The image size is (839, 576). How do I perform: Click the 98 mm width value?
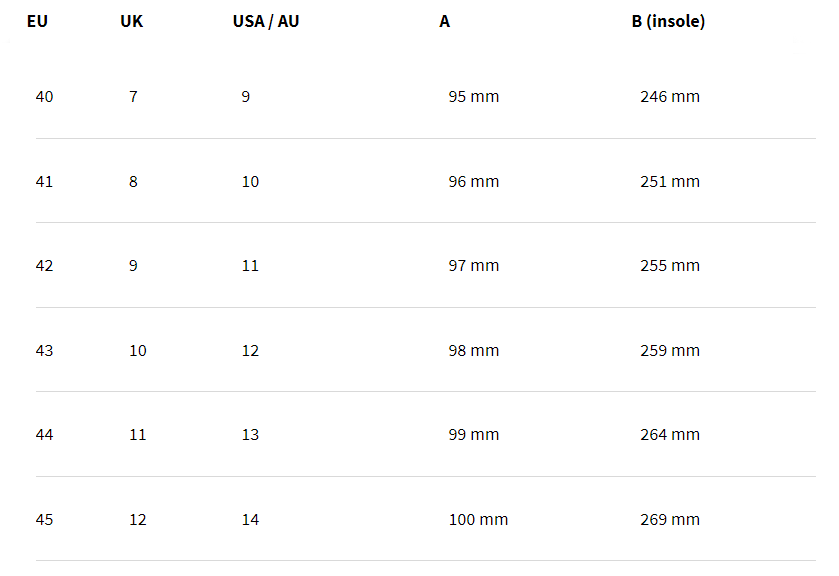(x=474, y=351)
